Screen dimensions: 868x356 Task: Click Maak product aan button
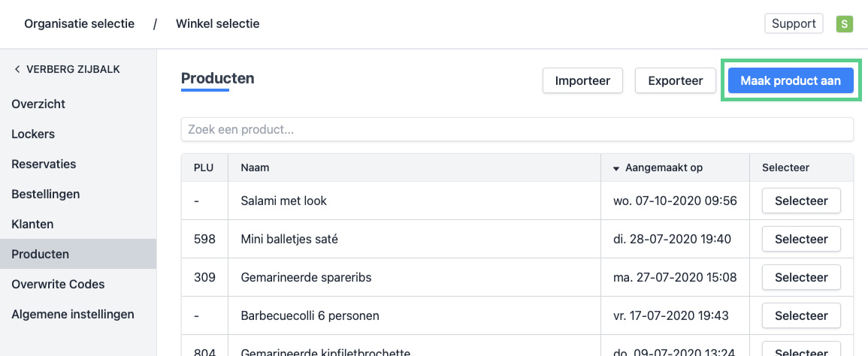(x=791, y=80)
